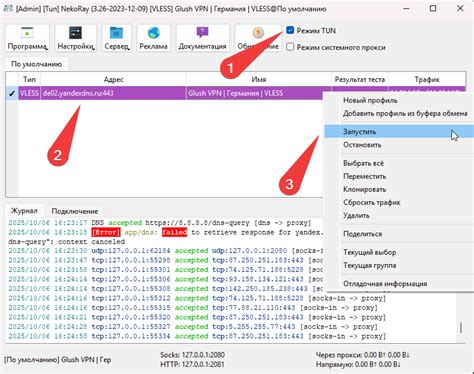Choose Текущий выбор menu entry

click(x=399, y=252)
